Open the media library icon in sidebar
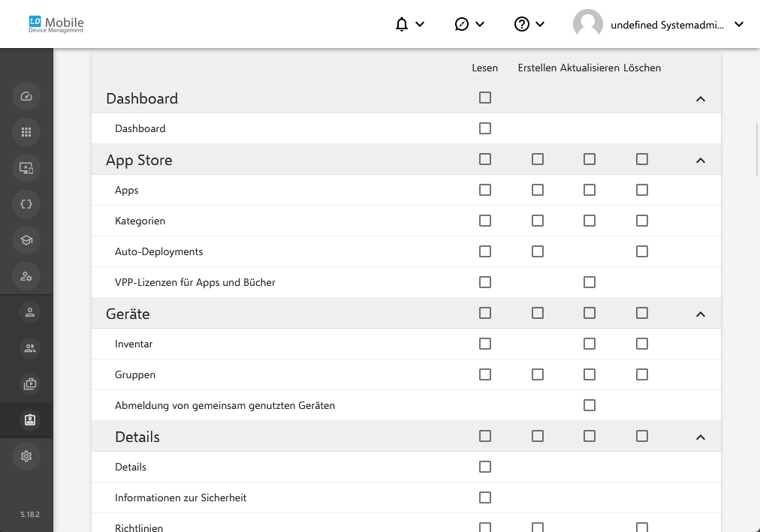Viewport: 760px width, 532px height. 29,384
